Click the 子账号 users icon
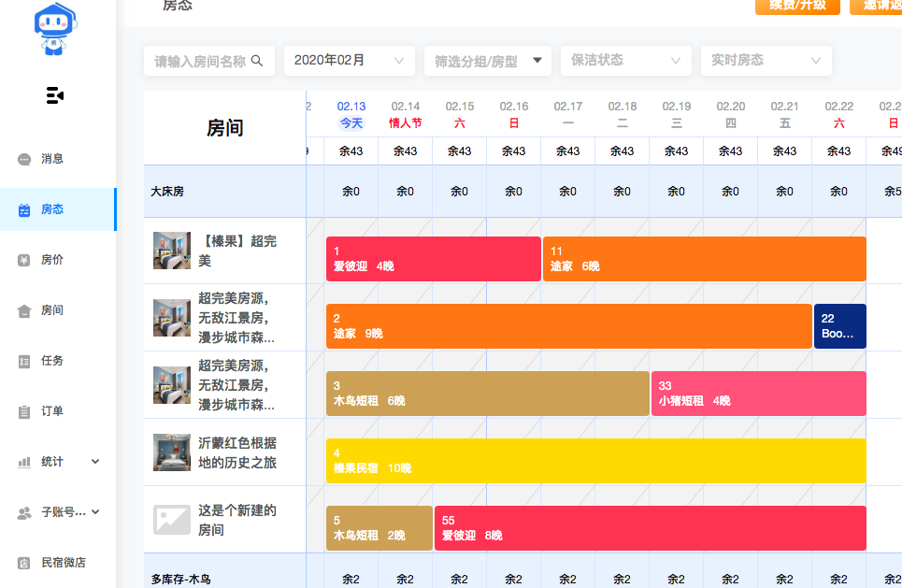Screen dimensions: 902x588 pos(24,512)
